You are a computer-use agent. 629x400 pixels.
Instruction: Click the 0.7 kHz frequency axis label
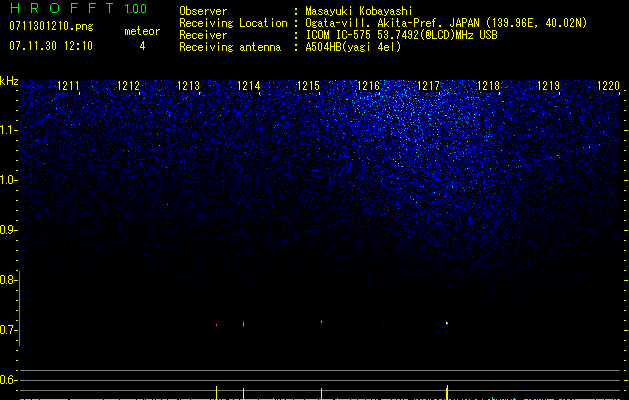tap(8, 330)
